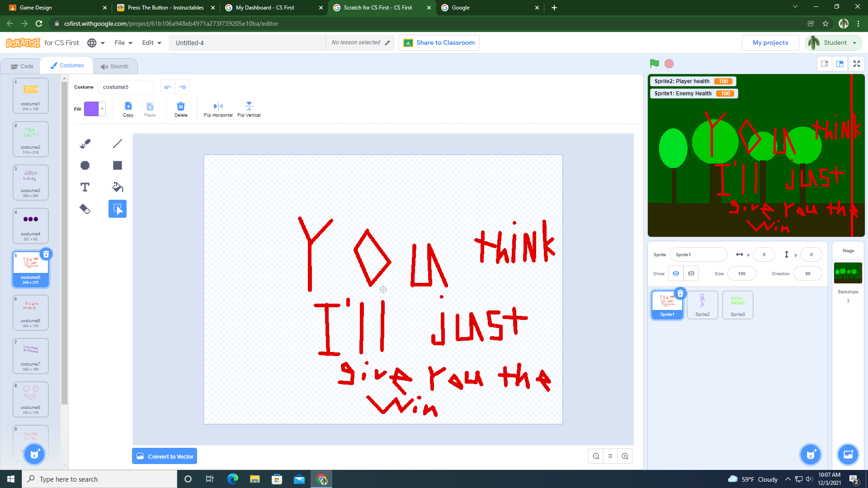Open the language globe dropdown
Screen dimensions: 868x488
[95, 42]
